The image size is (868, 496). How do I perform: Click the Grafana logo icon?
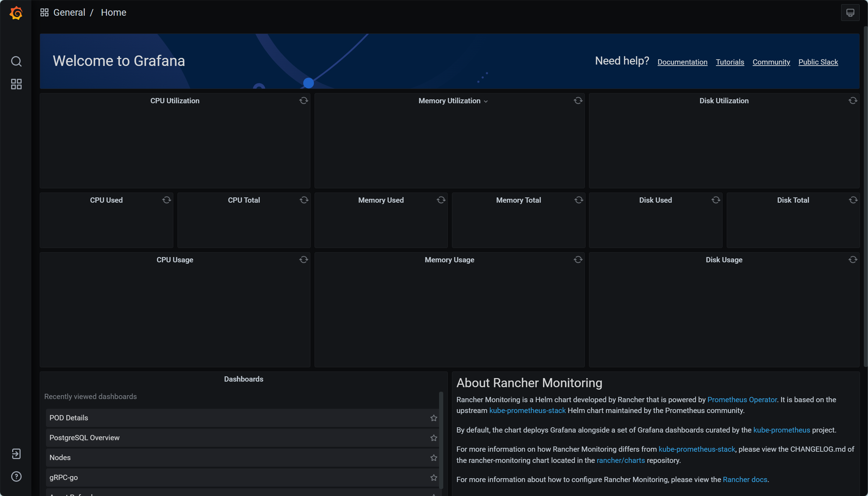point(16,13)
